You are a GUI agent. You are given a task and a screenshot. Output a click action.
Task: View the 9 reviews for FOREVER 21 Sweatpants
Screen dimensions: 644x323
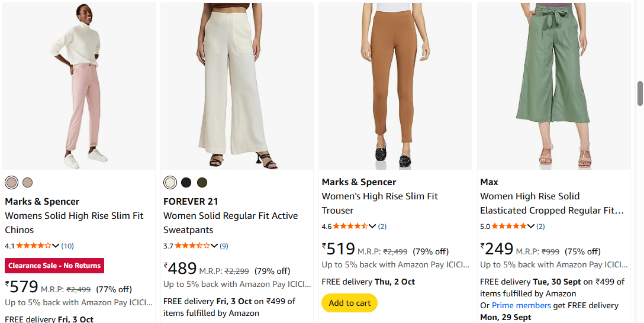coord(224,246)
